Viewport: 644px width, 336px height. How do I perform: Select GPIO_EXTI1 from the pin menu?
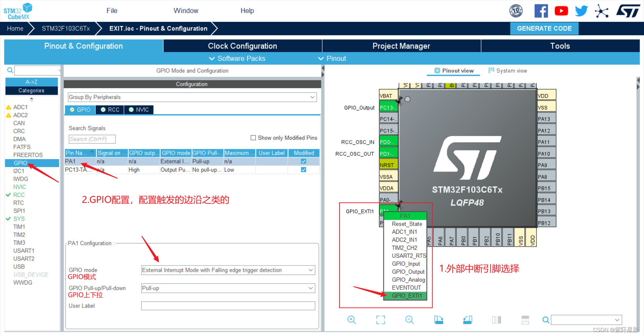click(x=407, y=296)
